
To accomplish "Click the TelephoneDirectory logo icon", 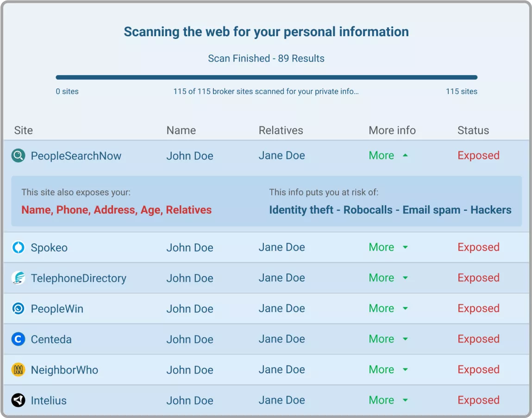I will point(18,278).
